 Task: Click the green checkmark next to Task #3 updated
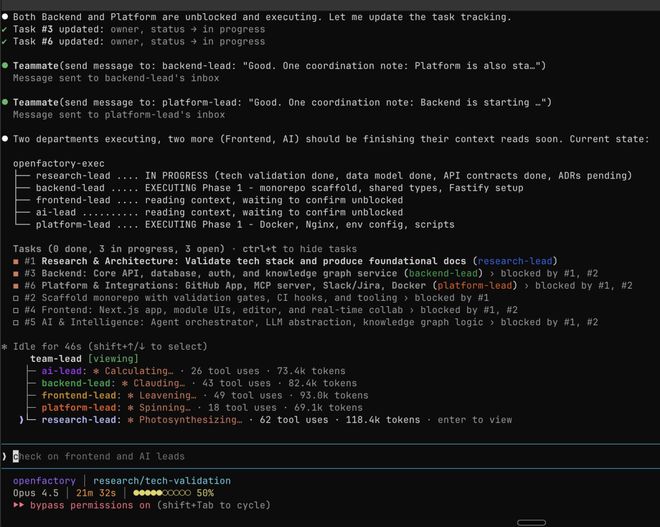[5, 29]
